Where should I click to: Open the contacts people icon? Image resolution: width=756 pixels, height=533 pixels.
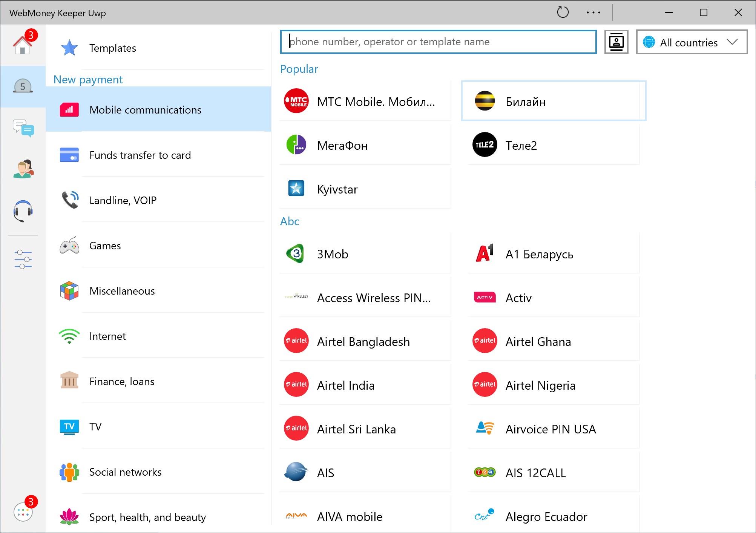pyautogui.click(x=23, y=169)
